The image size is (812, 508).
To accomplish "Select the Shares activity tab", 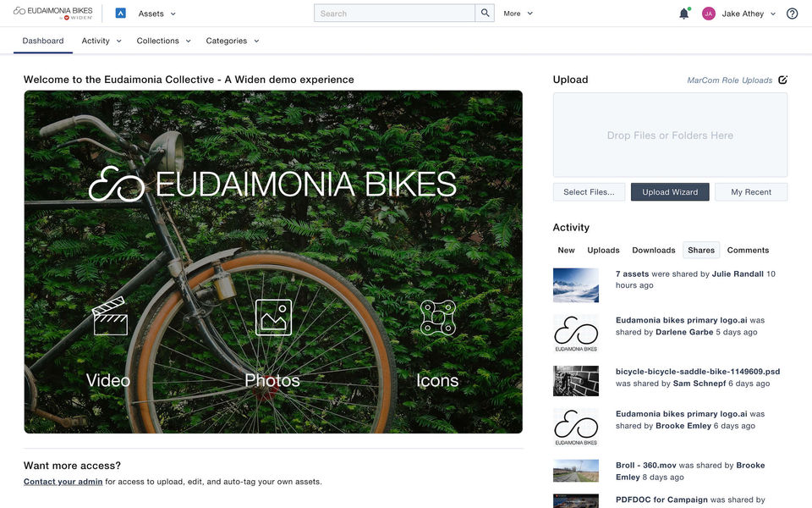I will click(701, 250).
